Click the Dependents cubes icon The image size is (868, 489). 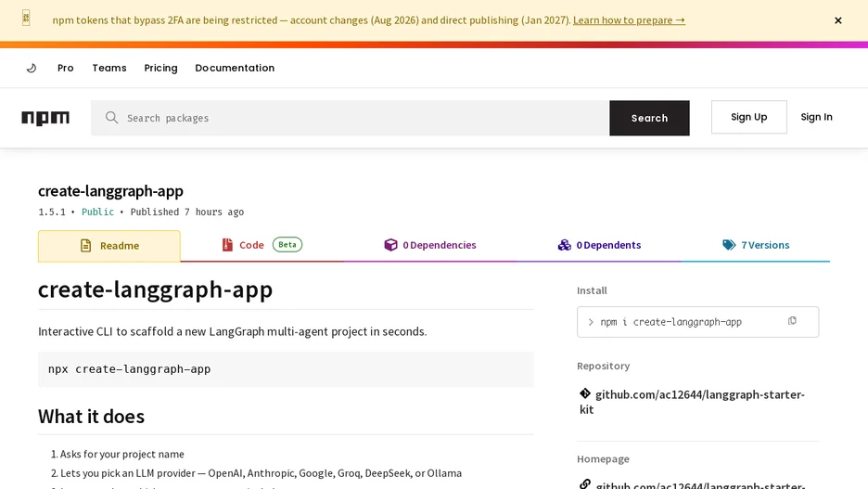564,245
